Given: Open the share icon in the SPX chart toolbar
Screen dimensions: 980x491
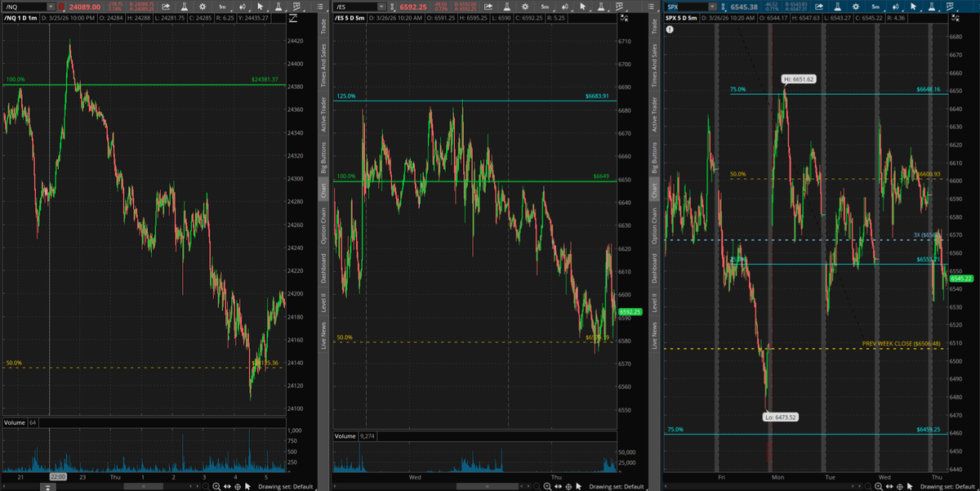Looking at the screenshot, I should 818,7.
